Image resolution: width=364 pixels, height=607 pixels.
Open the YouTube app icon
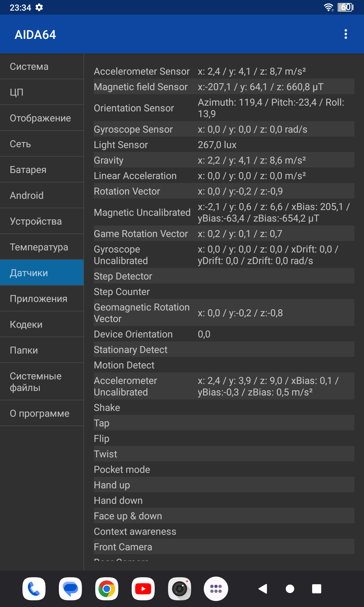pos(143,589)
